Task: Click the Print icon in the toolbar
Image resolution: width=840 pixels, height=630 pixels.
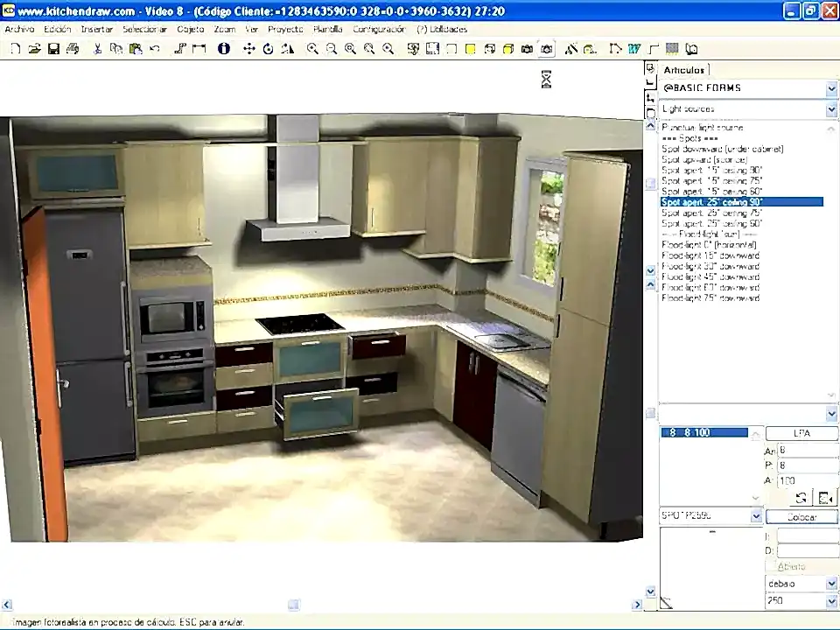Action: [73, 49]
